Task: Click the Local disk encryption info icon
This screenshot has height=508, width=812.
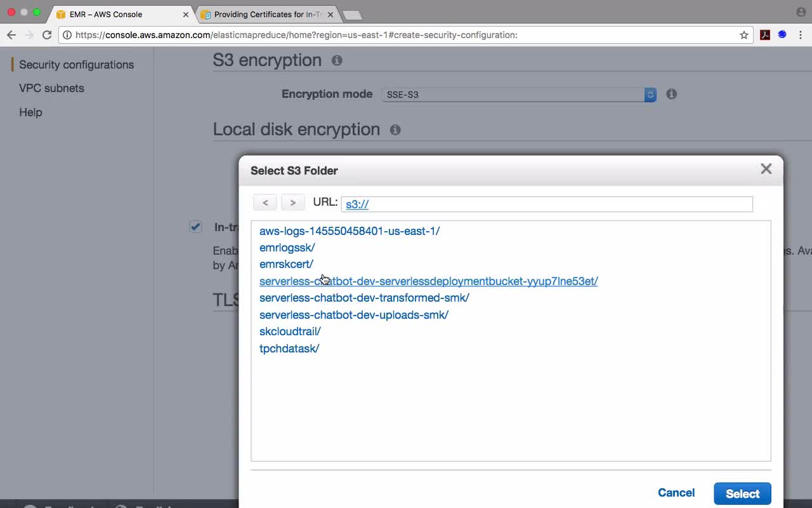Action: 395,130
